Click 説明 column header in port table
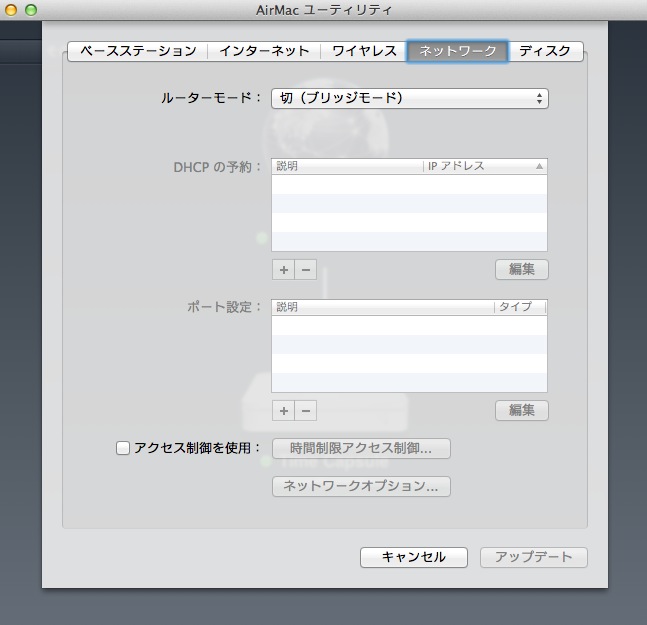The width and height of the screenshot is (647, 625). [383, 307]
